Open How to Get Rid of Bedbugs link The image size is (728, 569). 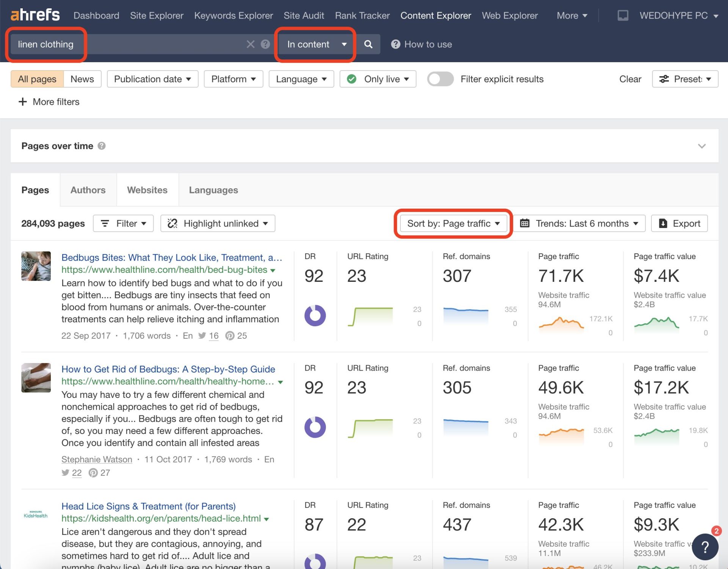click(168, 369)
